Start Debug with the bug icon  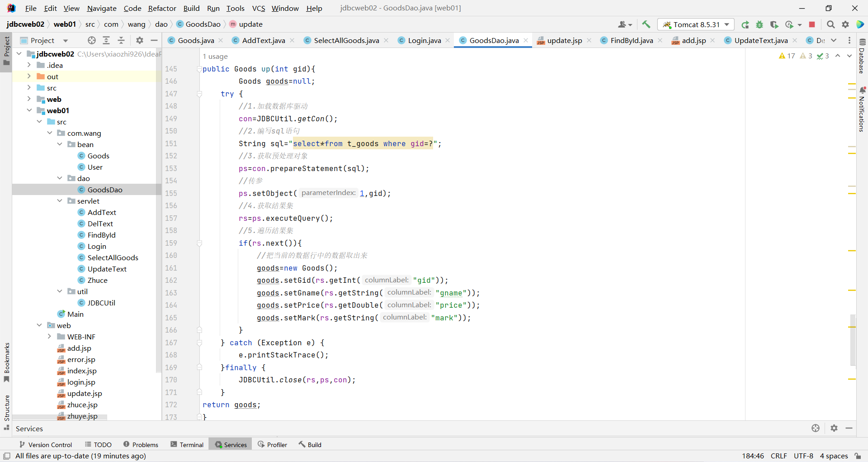[x=759, y=24]
